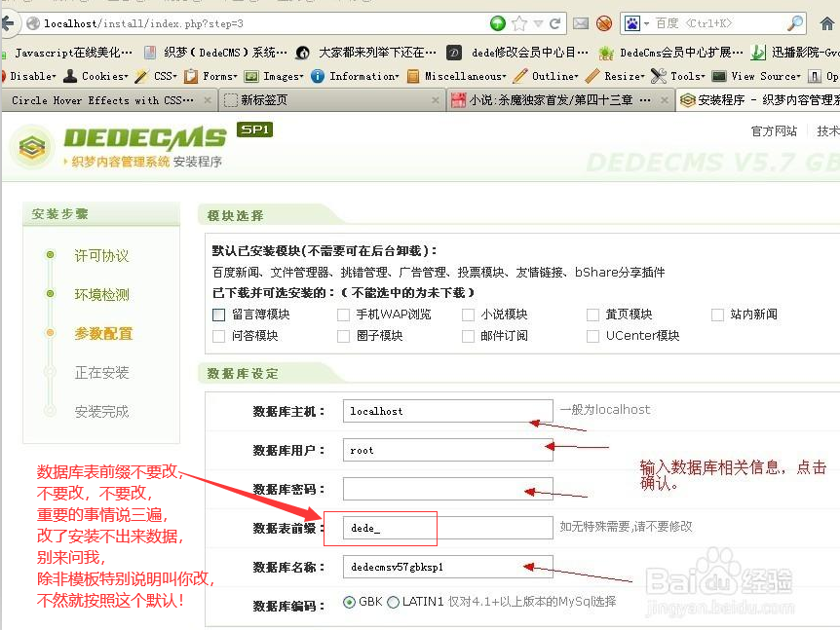Viewport: 840px width, 630px height.
Task: Click the magnifier icon to run Baidu search
Action: [x=797, y=21]
